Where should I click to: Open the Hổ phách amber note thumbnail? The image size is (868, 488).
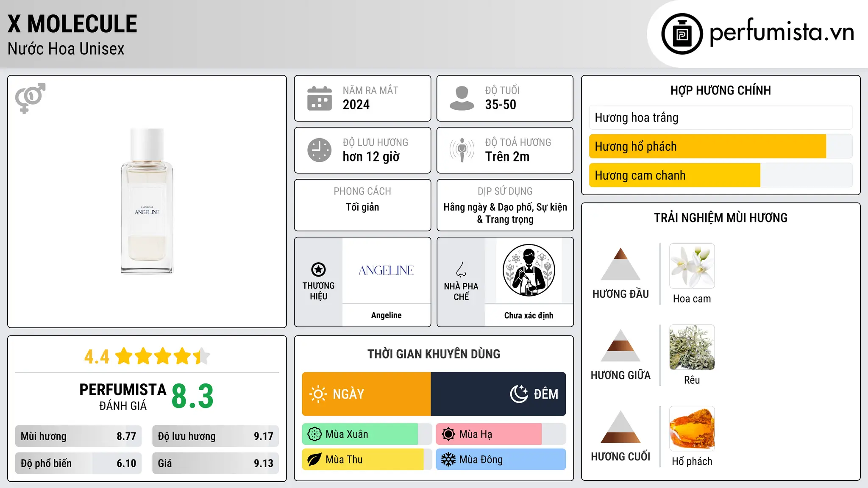pyautogui.click(x=692, y=429)
